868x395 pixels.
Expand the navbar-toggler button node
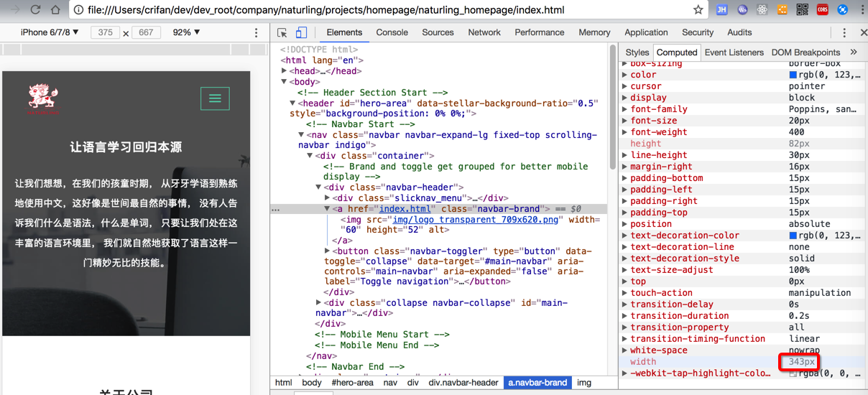click(x=328, y=251)
